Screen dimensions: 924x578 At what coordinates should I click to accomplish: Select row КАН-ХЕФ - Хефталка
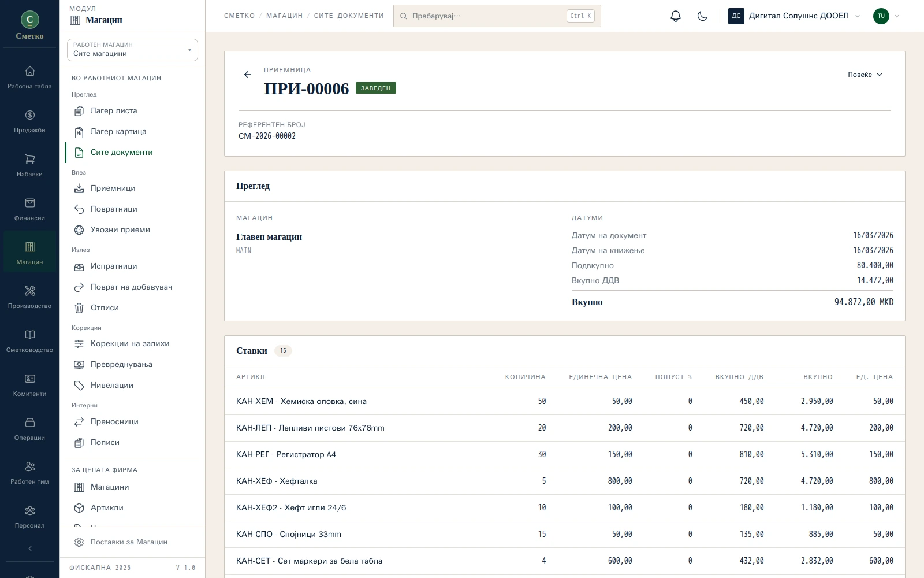tap(564, 481)
